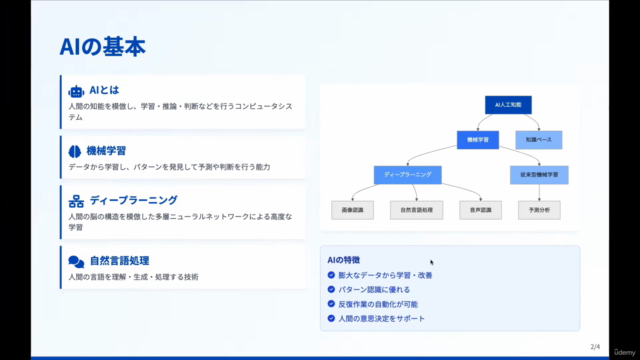Select the 知識ベース node in the diagram
This screenshot has width=640, height=360.
tap(539, 140)
